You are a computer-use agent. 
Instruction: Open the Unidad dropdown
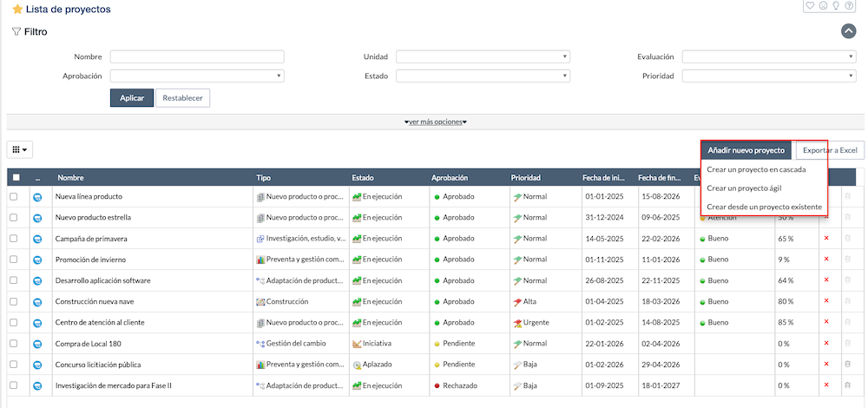483,57
